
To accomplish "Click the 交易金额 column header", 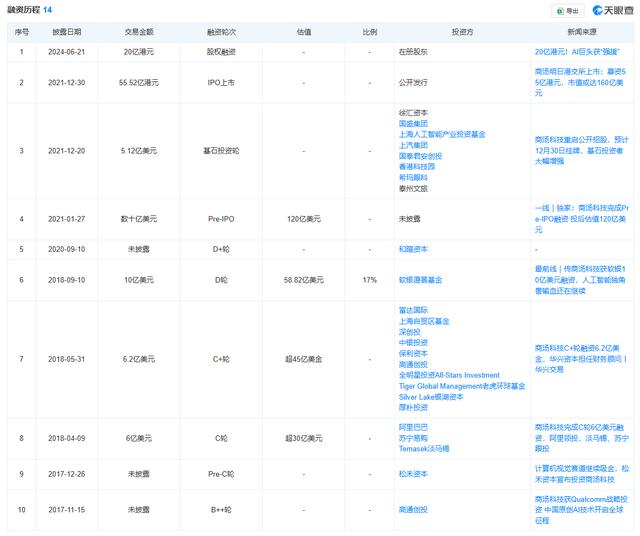I will tap(139, 32).
